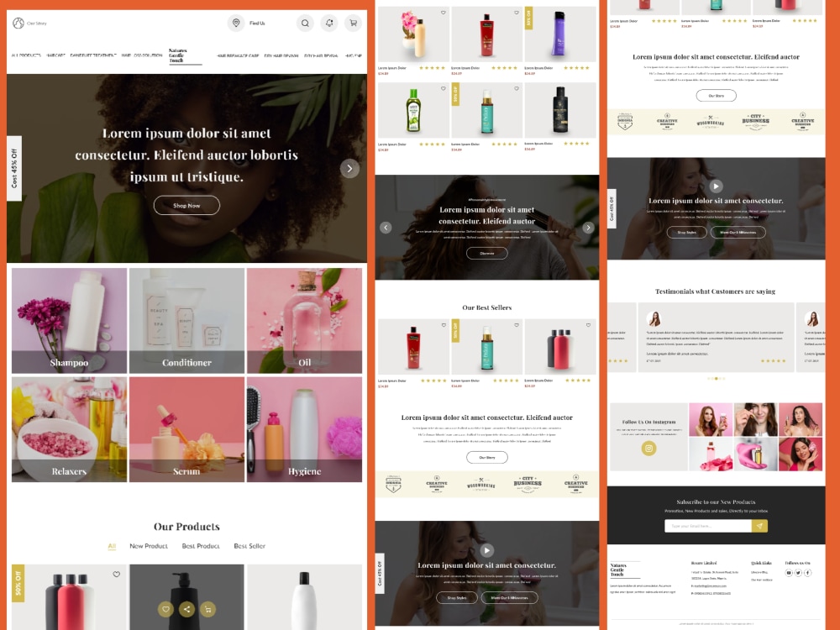Click the testimonial carousel pagination dots

(717, 378)
